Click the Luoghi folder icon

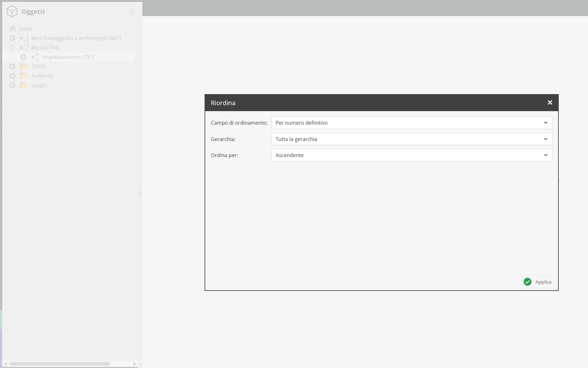coord(24,85)
